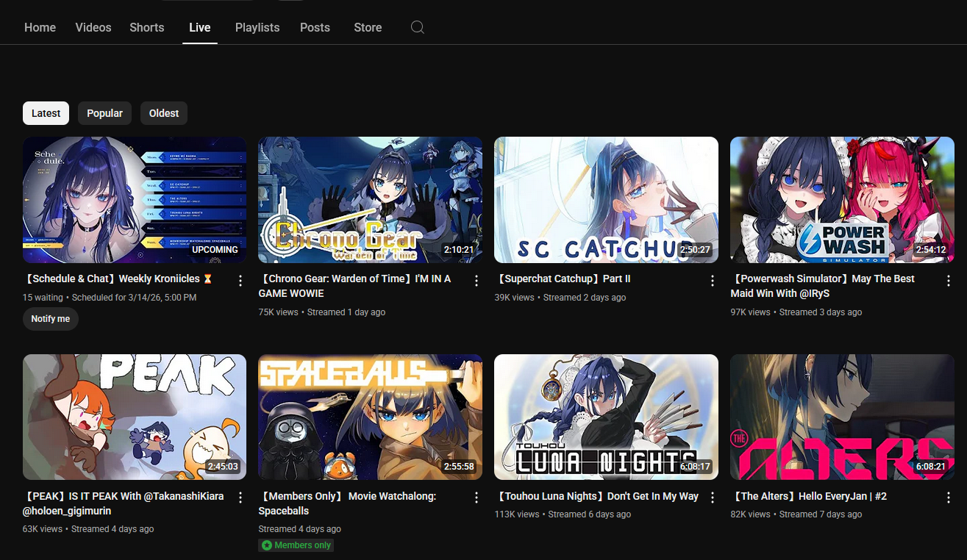The image size is (967, 560).
Task: Open the Touhou Luna Nights thumbnail
Action: click(x=607, y=417)
